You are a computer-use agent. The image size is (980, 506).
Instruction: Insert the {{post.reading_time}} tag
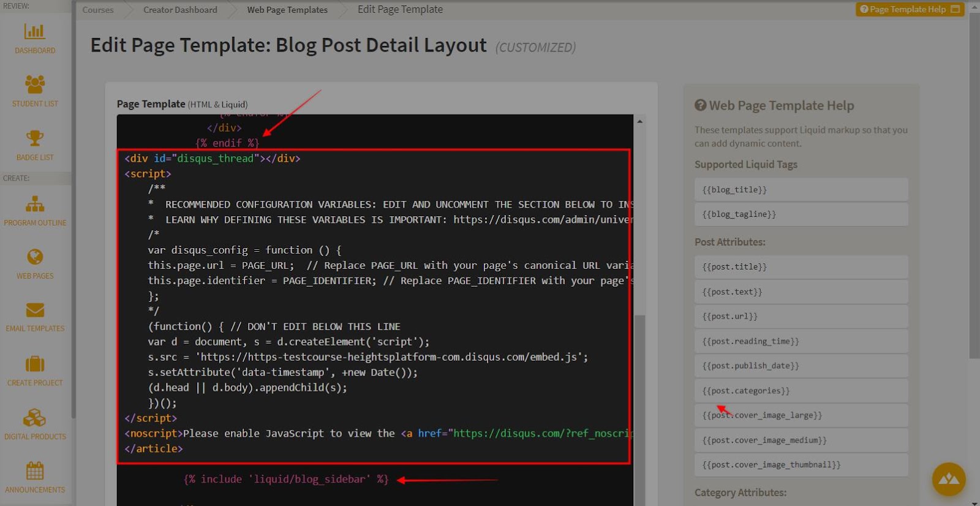(801, 341)
